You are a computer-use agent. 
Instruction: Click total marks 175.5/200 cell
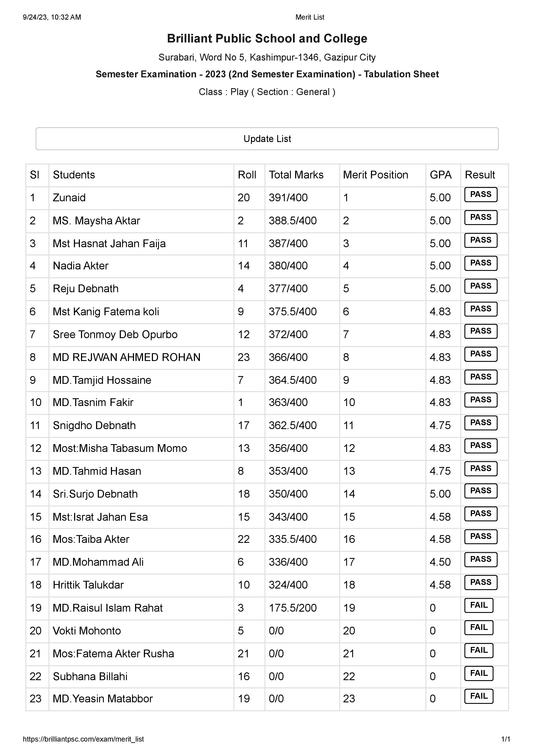pos(293,608)
